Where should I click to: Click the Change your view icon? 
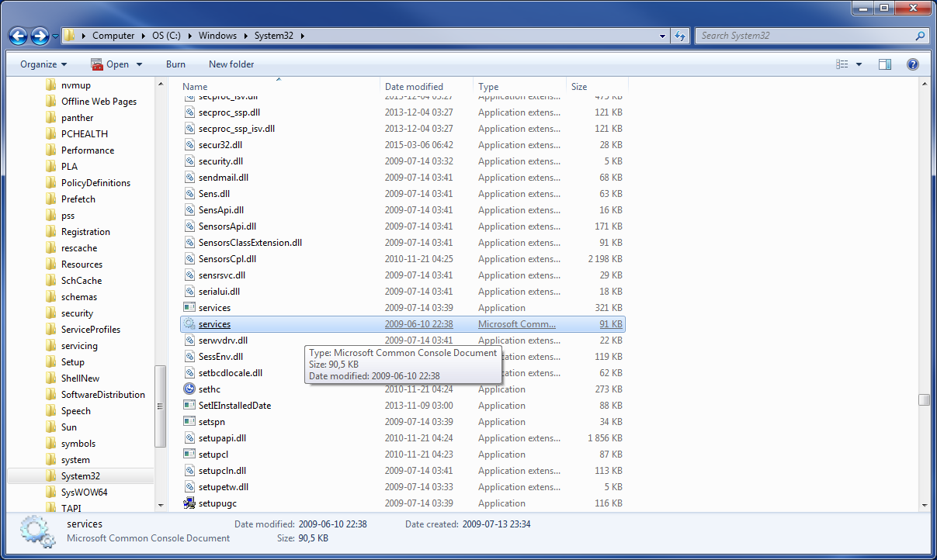pos(842,64)
